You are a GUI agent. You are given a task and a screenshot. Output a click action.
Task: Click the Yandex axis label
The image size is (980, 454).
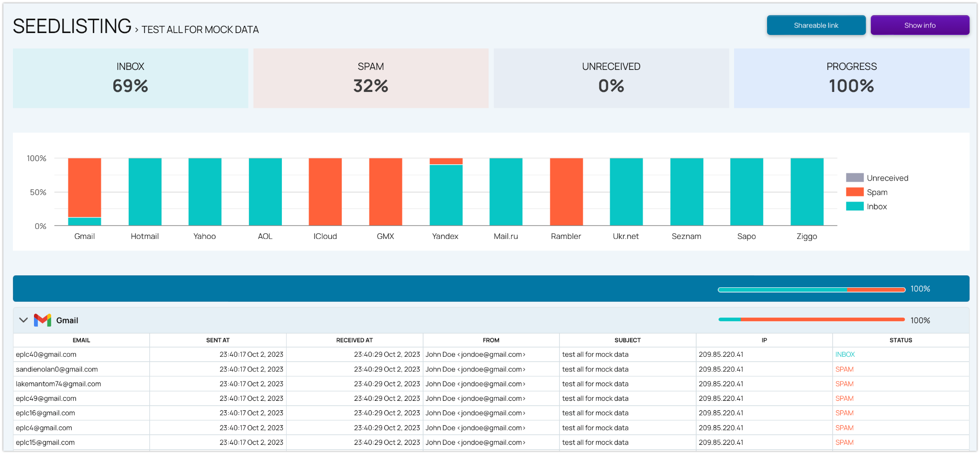[445, 236]
